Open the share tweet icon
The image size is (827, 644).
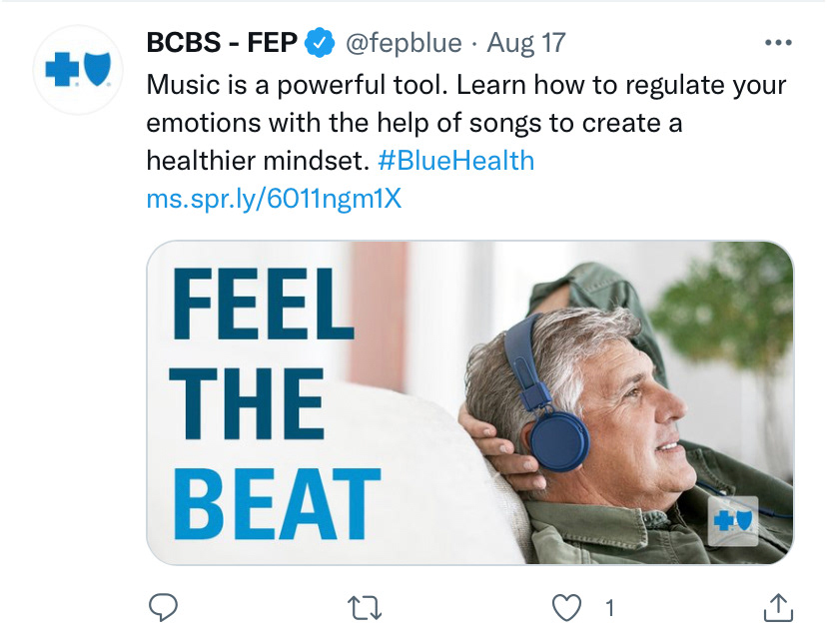pos(778,608)
